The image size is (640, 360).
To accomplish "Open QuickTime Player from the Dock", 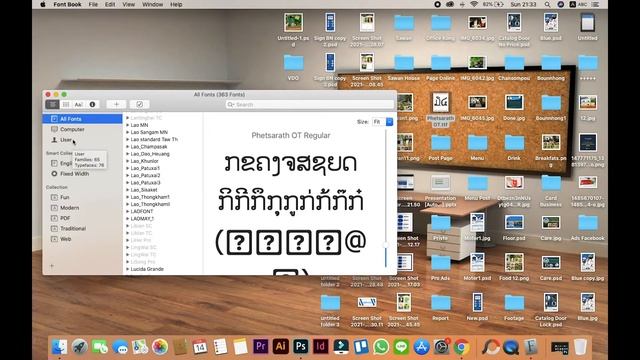I will click(511, 347).
